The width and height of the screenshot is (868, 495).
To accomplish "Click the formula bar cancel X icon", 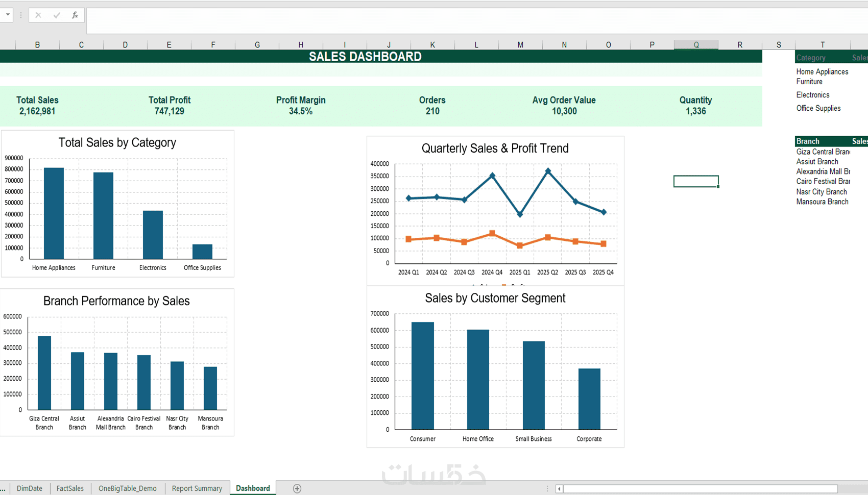I will (38, 15).
